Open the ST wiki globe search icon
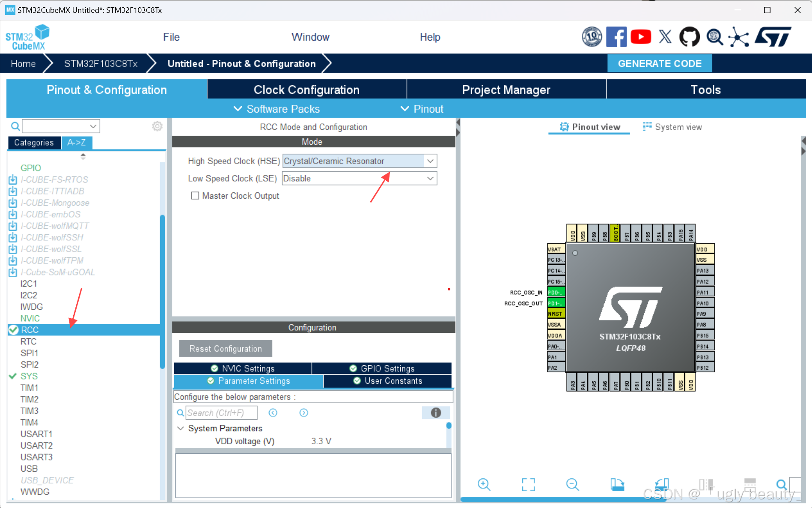 (x=714, y=37)
